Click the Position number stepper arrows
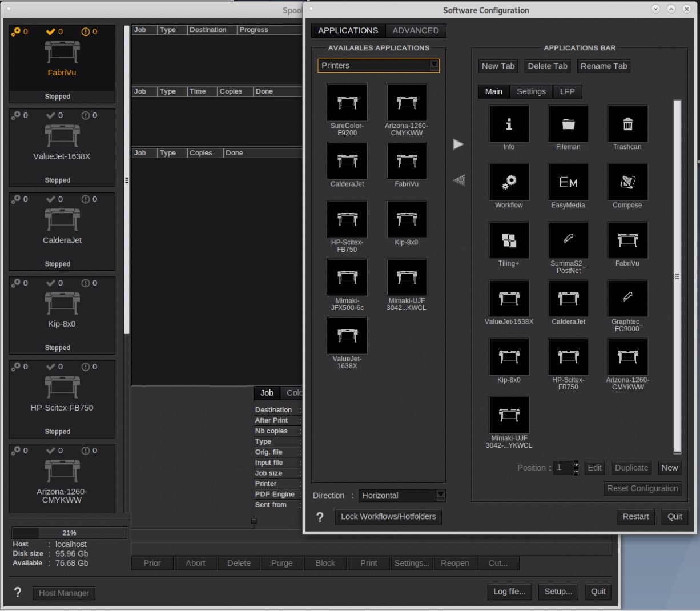700x611 pixels. point(576,468)
